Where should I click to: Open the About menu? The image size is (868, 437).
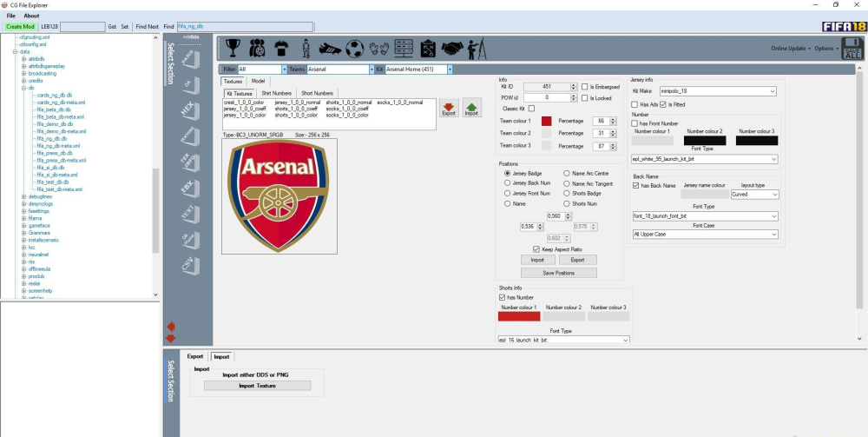(31, 16)
